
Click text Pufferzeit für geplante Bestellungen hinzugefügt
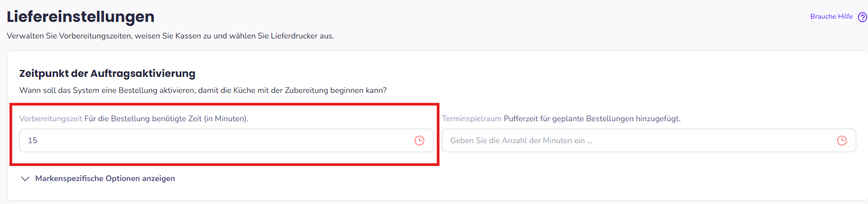[x=592, y=119]
